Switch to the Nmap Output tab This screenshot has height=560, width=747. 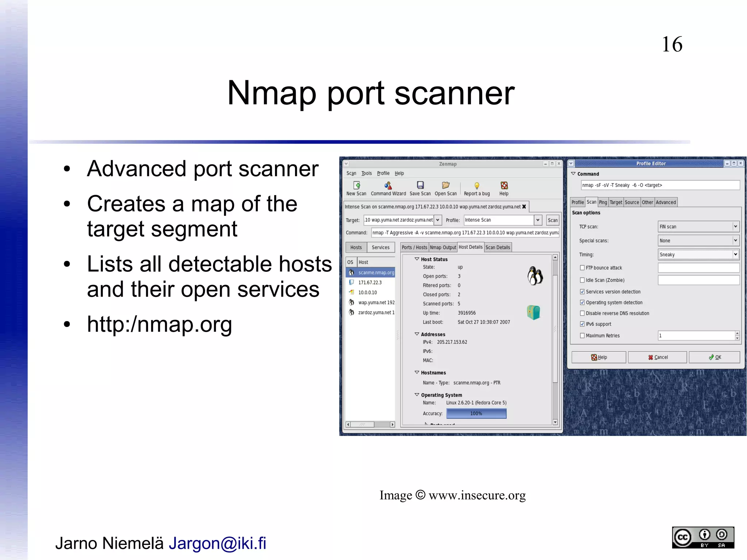(x=443, y=247)
